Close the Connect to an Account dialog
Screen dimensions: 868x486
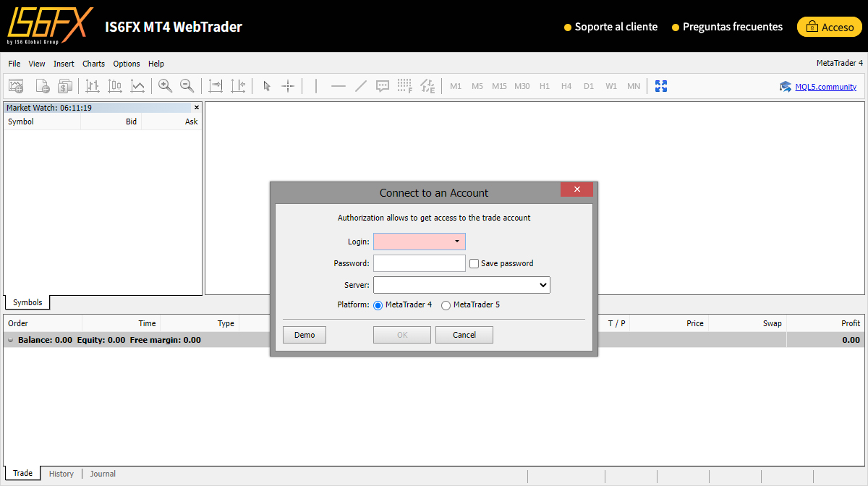coord(576,189)
